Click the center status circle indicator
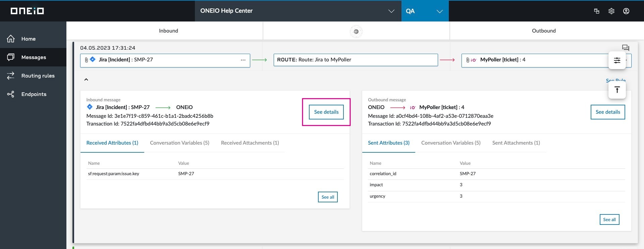This screenshot has height=249, width=644. [x=356, y=32]
